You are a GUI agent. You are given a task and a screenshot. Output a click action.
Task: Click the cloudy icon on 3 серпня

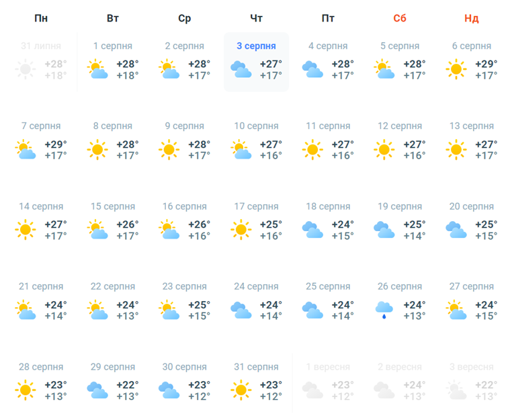tap(241, 69)
